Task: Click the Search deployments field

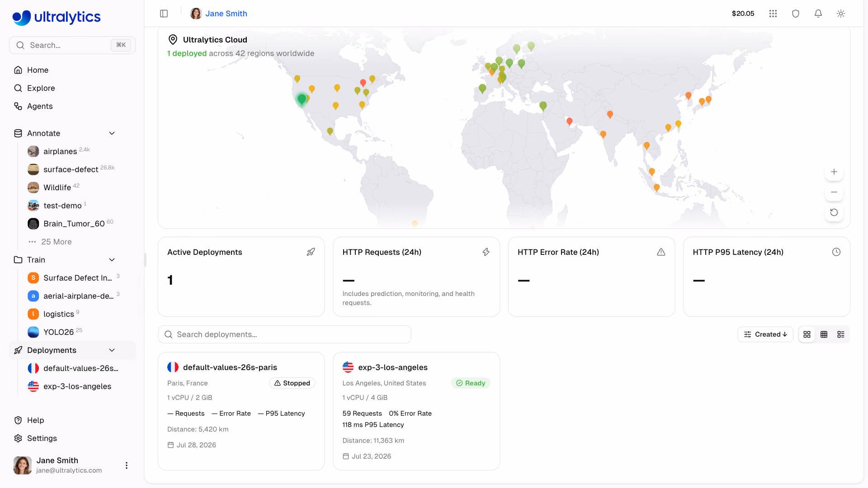Action: click(285, 334)
